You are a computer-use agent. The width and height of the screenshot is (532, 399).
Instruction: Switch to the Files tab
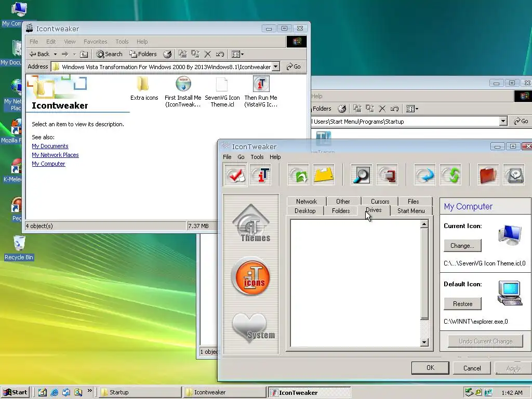pos(413,201)
